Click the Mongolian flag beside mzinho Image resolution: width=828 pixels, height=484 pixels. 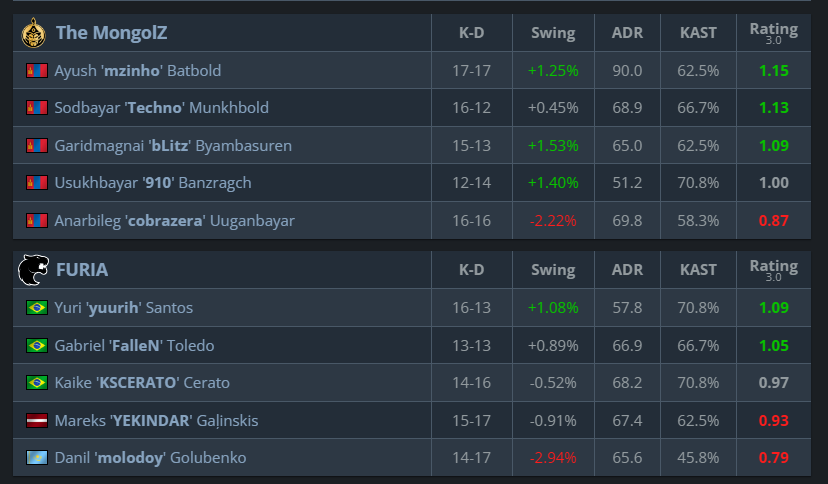click(37, 71)
